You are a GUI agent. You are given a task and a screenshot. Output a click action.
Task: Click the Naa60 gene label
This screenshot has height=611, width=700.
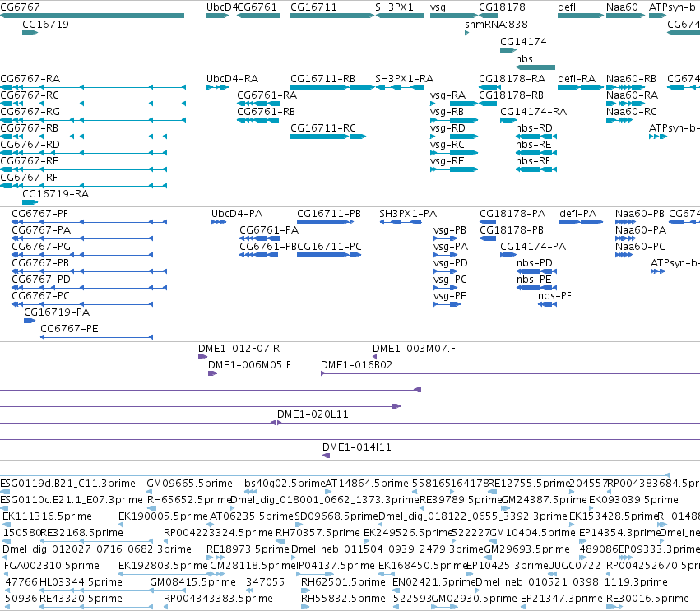(x=622, y=7)
